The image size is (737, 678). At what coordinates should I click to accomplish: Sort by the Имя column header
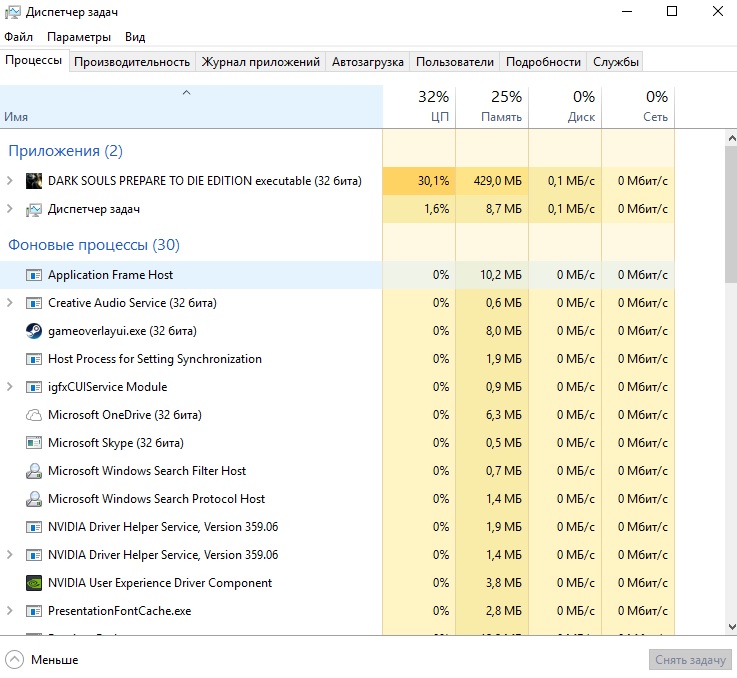(191, 107)
